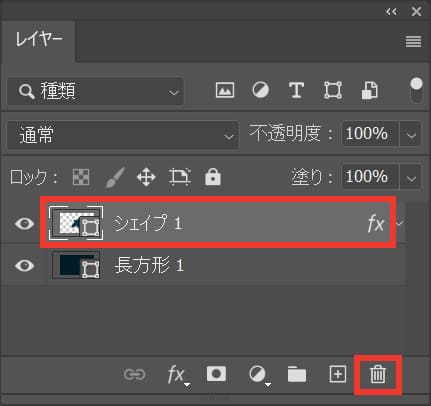Filter layers by type T icon
The image size is (431, 406).
[296, 90]
